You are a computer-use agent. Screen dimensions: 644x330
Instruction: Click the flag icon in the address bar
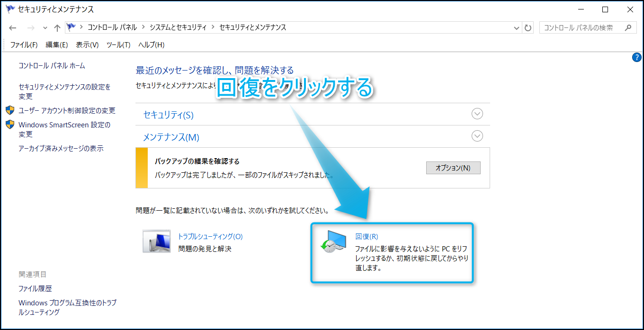[72, 27]
